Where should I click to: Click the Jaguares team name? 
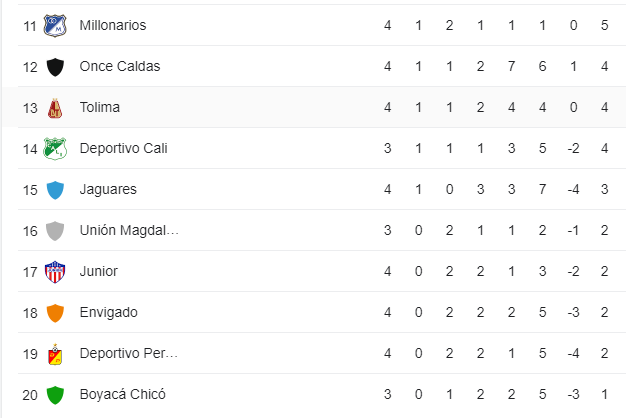tap(108, 190)
